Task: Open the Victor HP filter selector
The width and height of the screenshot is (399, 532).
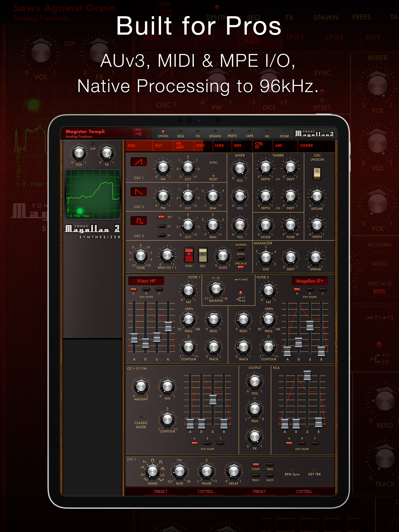Action: click(x=146, y=281)
